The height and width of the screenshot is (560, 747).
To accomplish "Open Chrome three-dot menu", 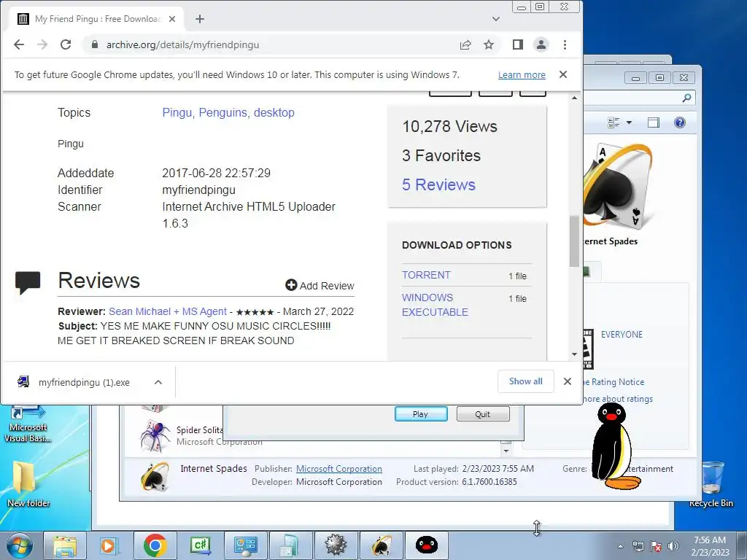I will pyautogui.click(x=565, y=44).
